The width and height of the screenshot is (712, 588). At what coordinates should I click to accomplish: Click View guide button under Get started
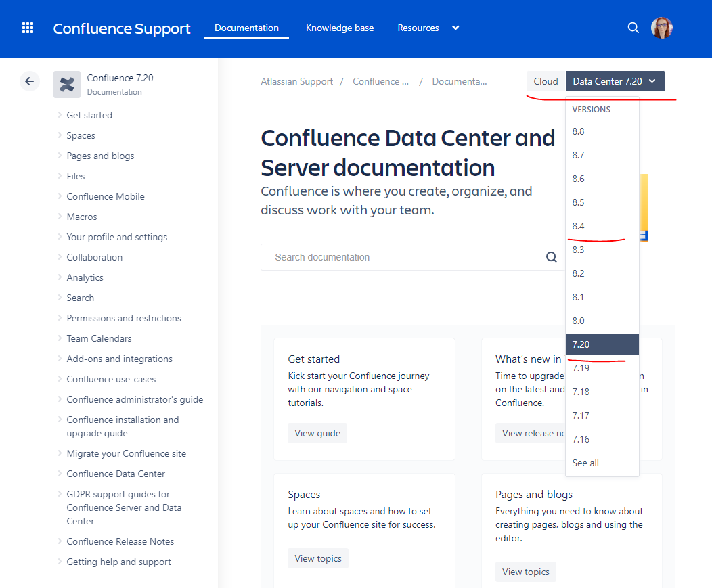click(x=317, y=433)
